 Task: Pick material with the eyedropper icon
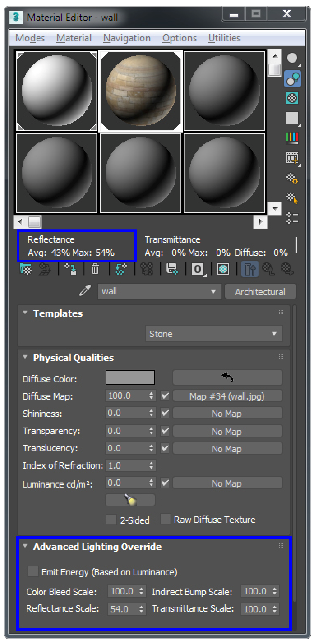click(85, 290)
